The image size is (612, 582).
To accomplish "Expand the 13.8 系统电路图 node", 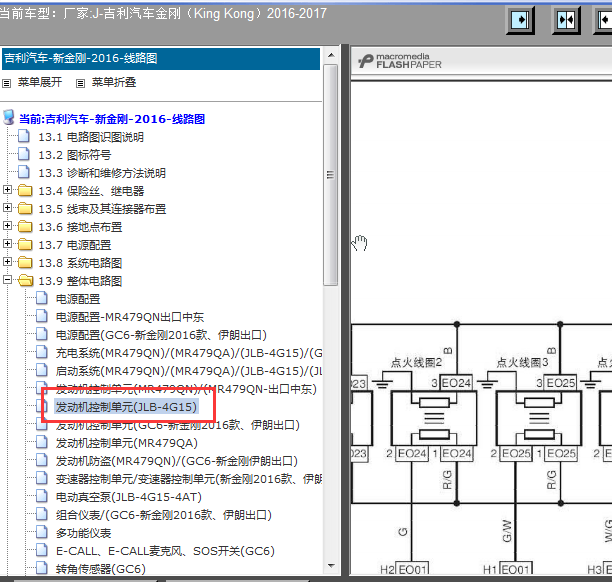I will pos(7,262).
